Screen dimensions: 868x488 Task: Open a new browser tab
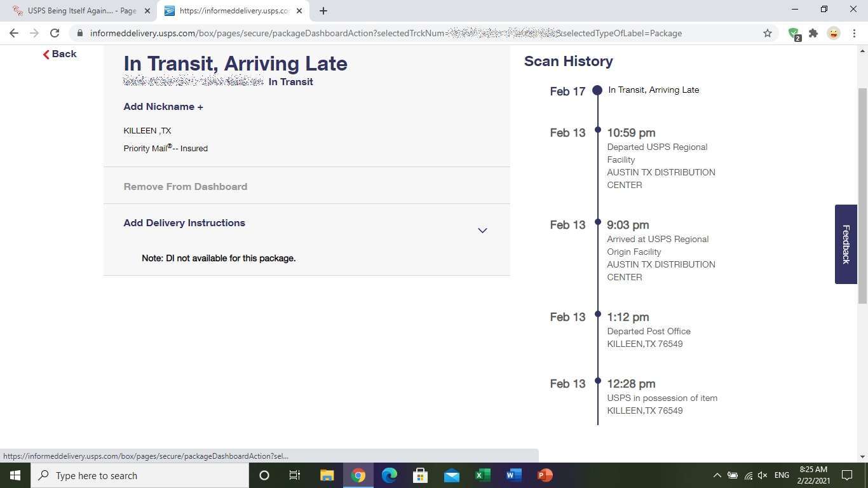coord(323,11)
